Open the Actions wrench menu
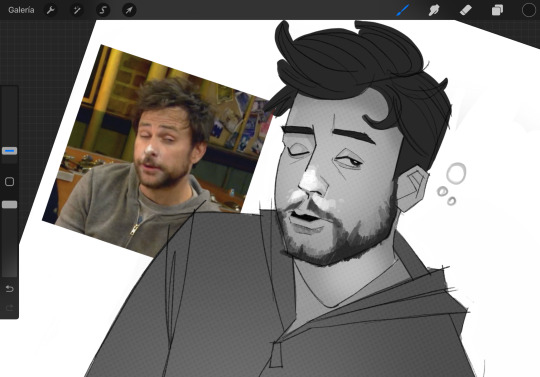The image size is (540, 377). 51,10
